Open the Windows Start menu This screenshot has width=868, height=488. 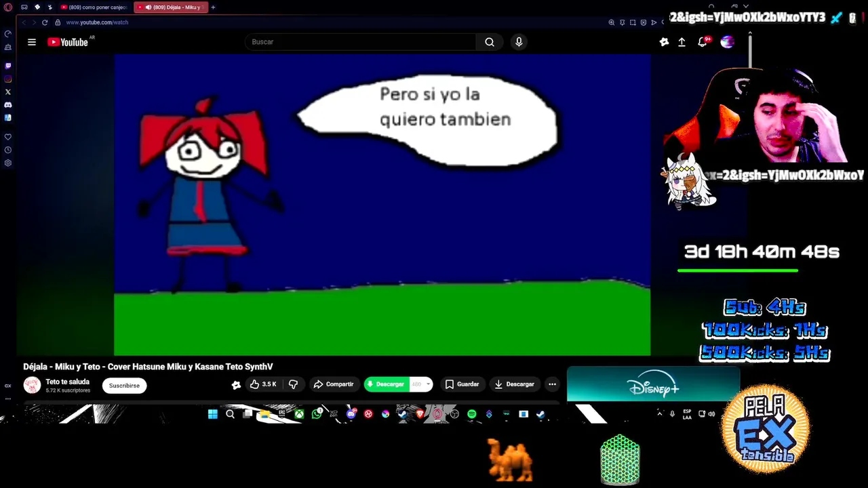coord(212,414)
